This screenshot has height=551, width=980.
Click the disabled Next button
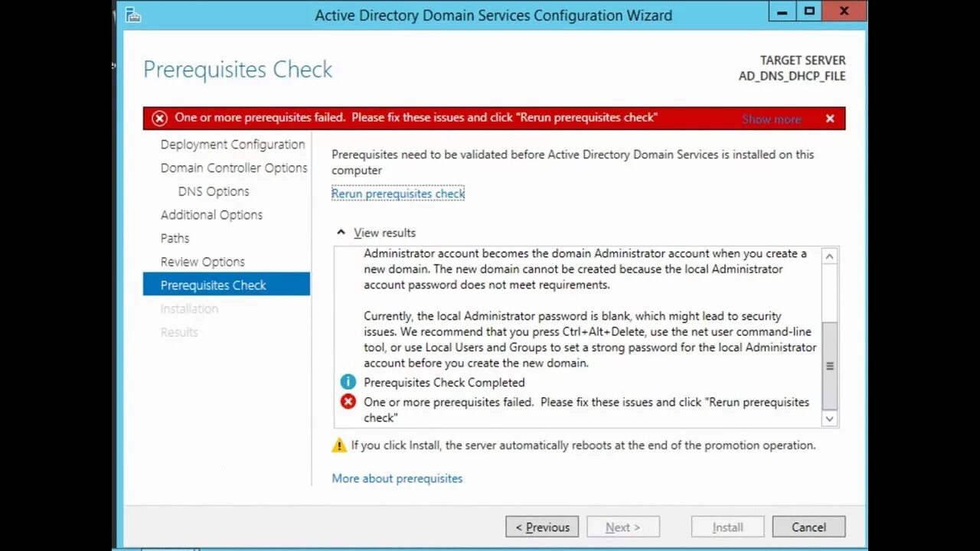coord(622,527)
